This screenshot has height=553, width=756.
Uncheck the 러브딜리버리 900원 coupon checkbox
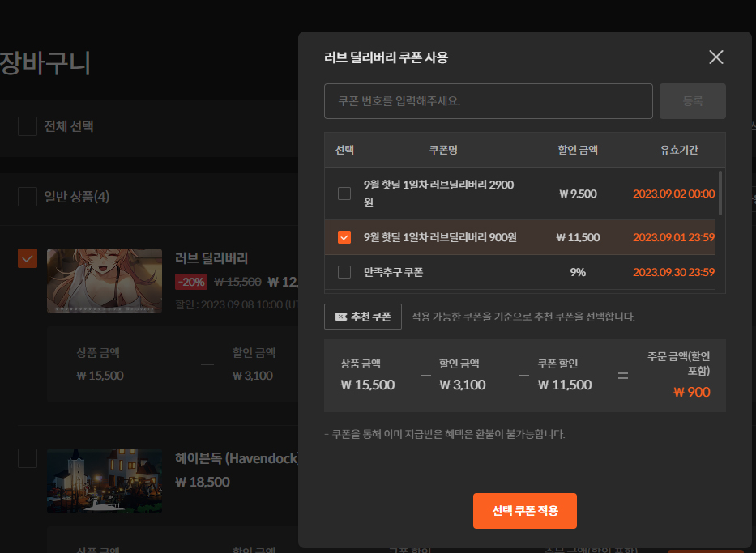344,237
